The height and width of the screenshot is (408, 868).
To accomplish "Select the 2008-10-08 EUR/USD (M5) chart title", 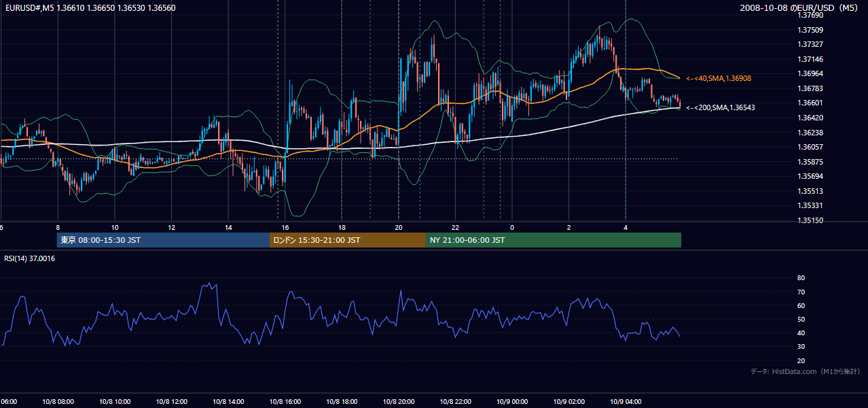I will point(799,7).
